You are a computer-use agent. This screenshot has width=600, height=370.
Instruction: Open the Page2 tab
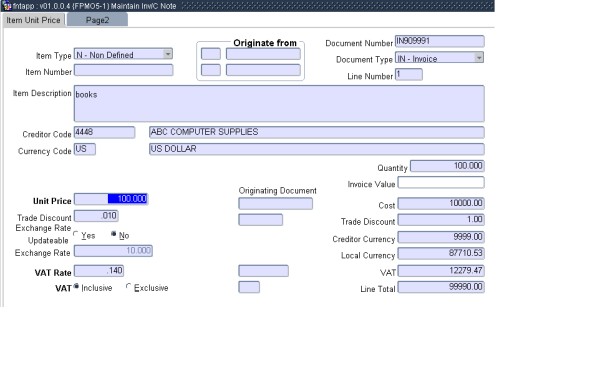pyautogui.click(x=97, y=20)
